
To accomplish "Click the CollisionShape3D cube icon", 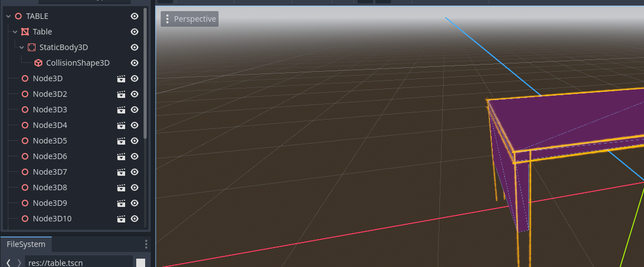I will tap(38, 63).
